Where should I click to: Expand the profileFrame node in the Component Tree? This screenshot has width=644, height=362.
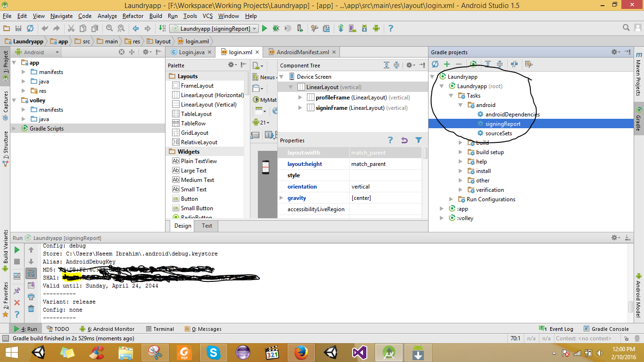pos(300,98)
